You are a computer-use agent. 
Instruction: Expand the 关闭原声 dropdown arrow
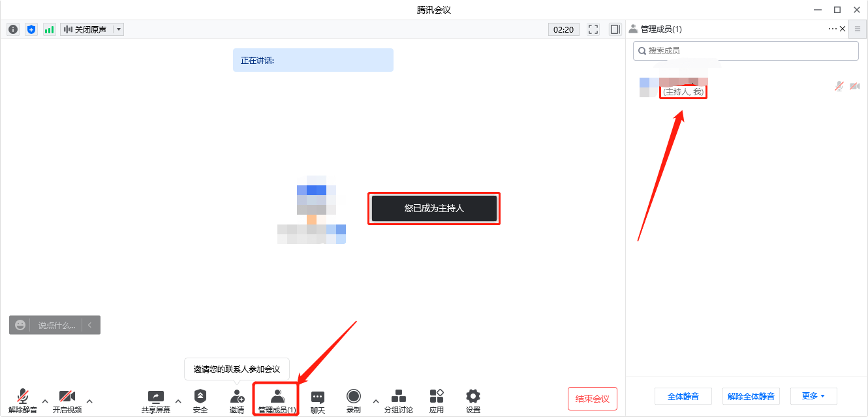point(118,29)
